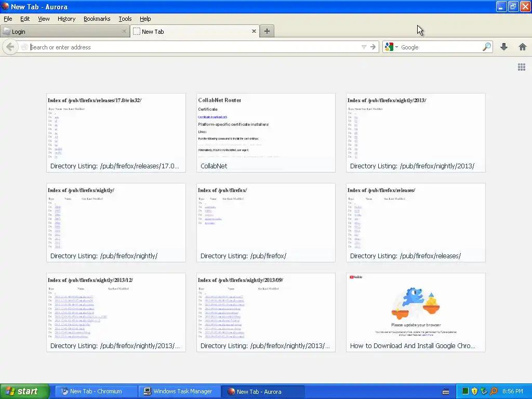This screenshot has height=399, width=532.
Task: Click the green system tray icon
Action: [x=465, y=391]
